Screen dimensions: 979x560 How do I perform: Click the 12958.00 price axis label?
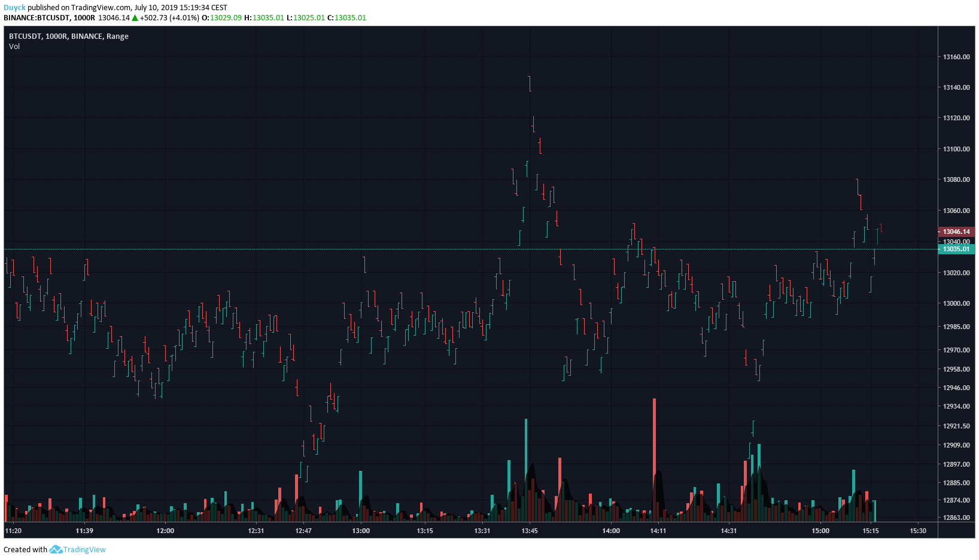coord(956,369)
